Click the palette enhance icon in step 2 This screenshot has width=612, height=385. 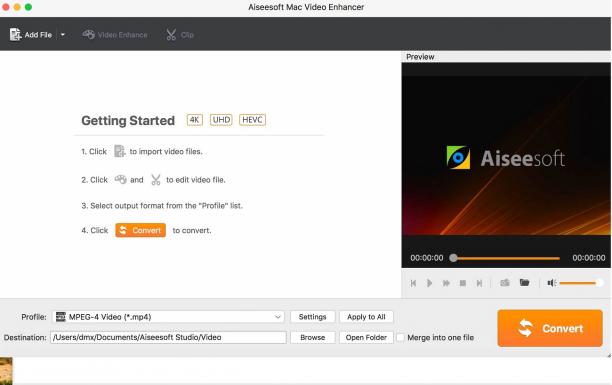click(x=121, y=180)
